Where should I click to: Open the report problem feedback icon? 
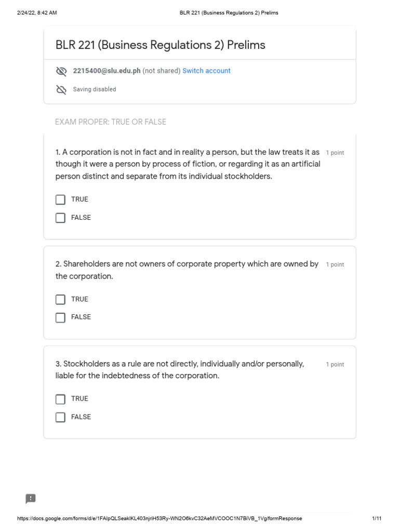[x=31, y=499]
